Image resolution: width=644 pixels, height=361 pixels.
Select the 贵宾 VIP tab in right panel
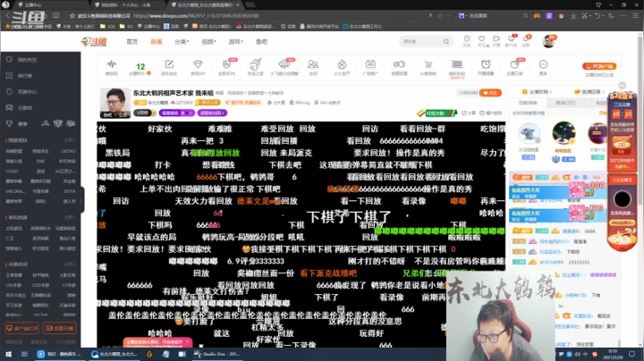pos(565,103)
